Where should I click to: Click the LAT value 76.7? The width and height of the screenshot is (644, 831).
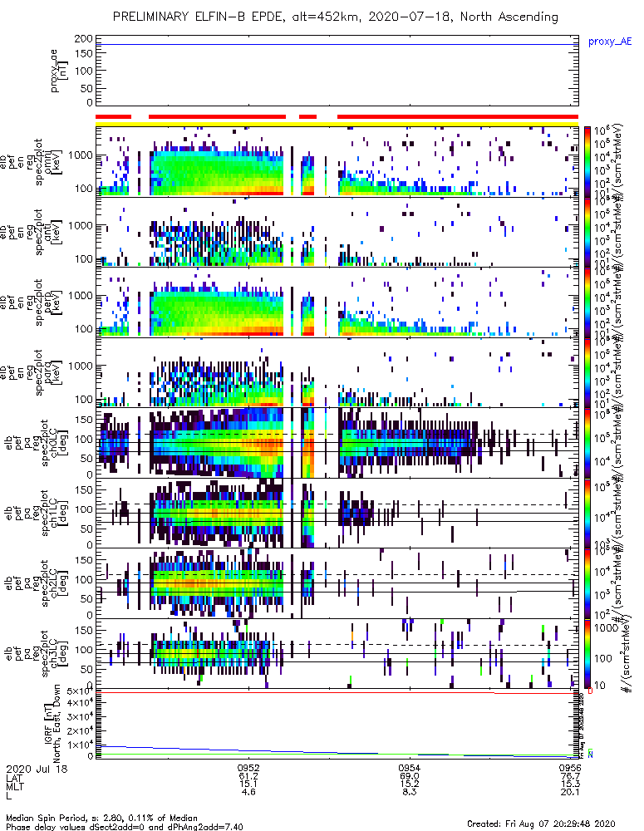(570, 776)
